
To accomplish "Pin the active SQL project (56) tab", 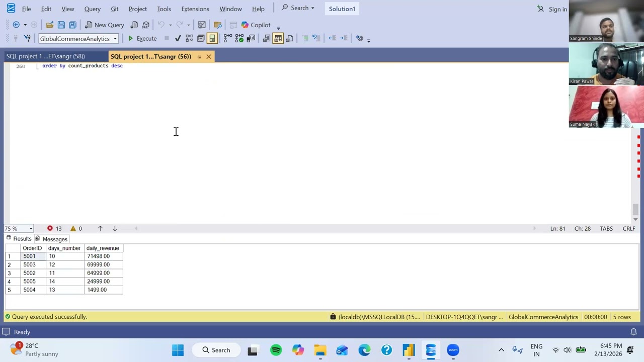I will click(199, 57).
